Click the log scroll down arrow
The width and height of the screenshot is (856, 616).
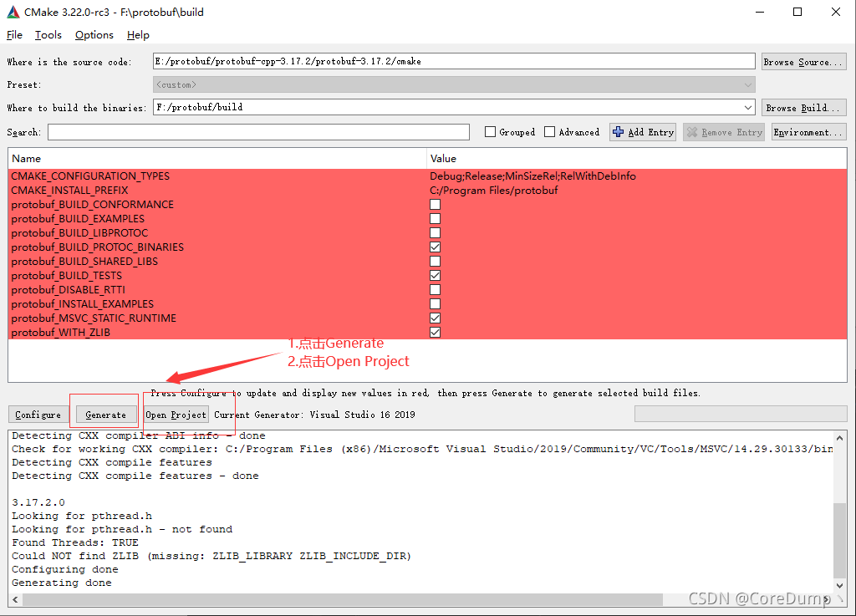coord(839,585)
